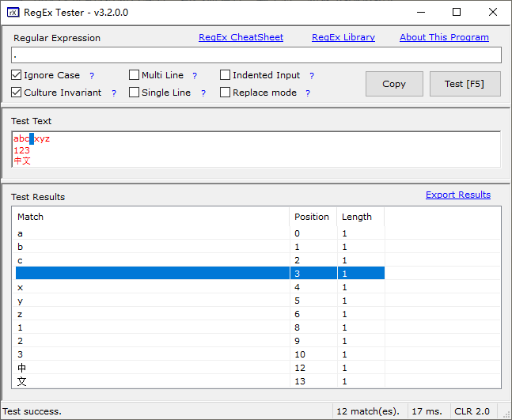Click the help question mark beside Culture Invariant
This screenshot has height=420, width=512.
114,93
